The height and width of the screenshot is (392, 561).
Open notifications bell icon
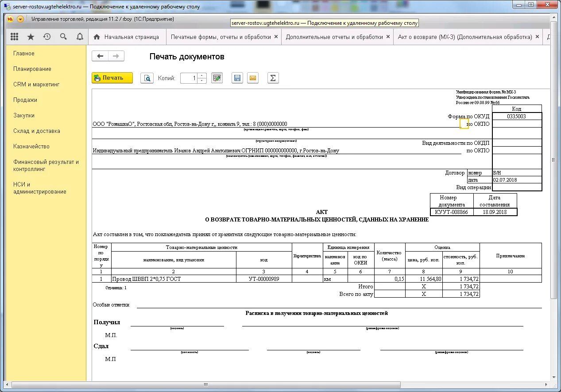coord(80,37)
